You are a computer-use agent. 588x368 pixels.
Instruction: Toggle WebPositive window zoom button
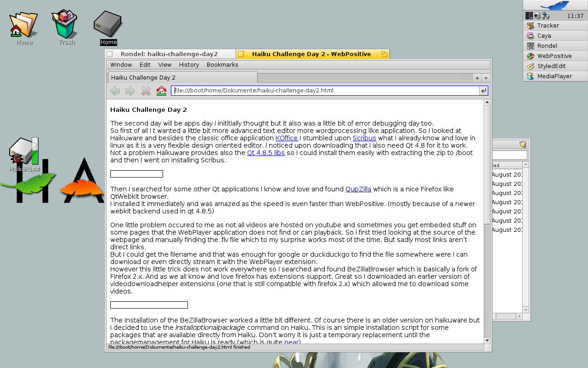coord(384,54)
